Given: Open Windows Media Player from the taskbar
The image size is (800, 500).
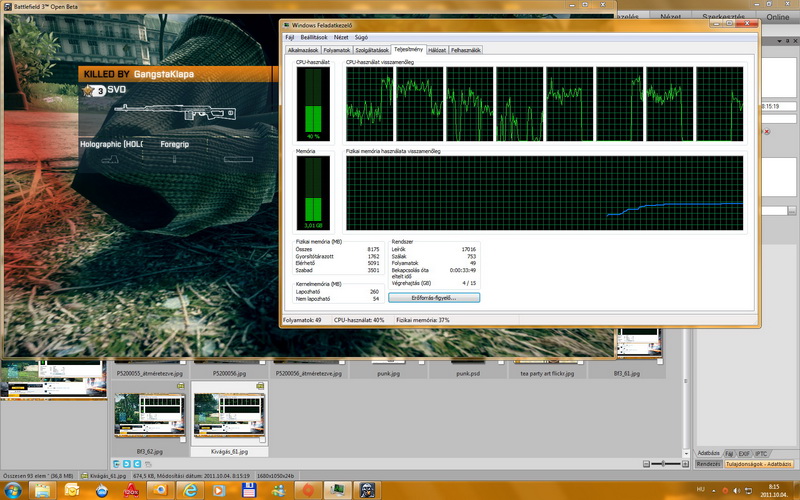Looking at the screenshot, I should [x=219, y=490].
